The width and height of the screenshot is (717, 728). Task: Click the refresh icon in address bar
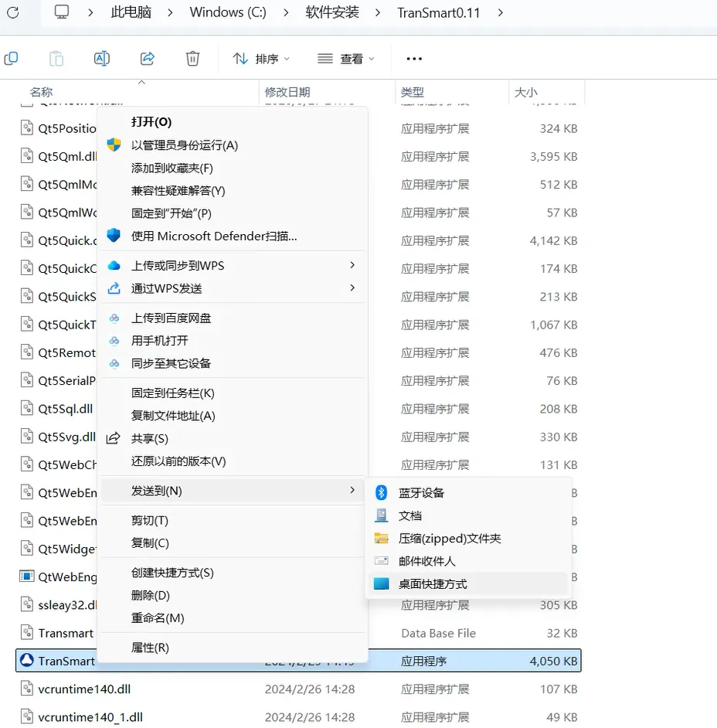13,12
